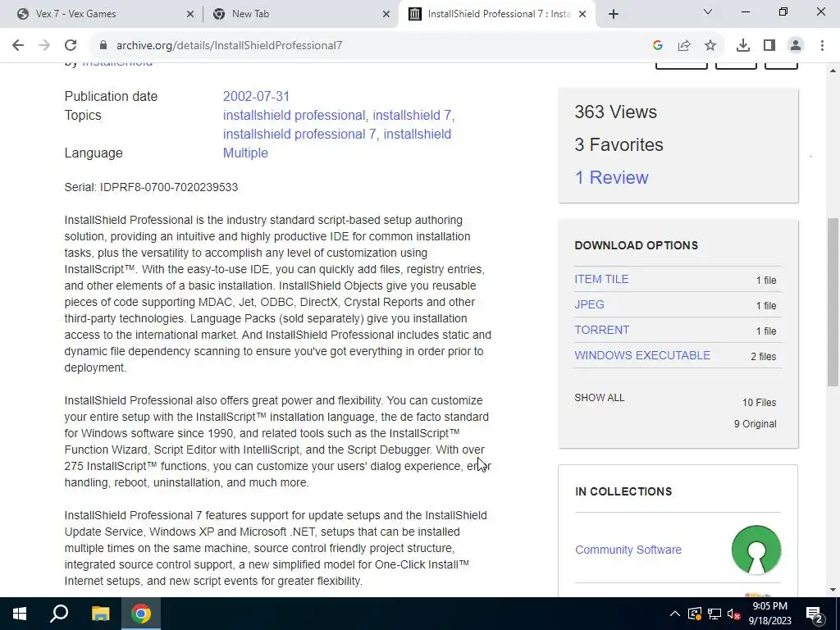Screen dimensions: 840x630
Task: Download the JPEG file
Action: click(589, 304)
